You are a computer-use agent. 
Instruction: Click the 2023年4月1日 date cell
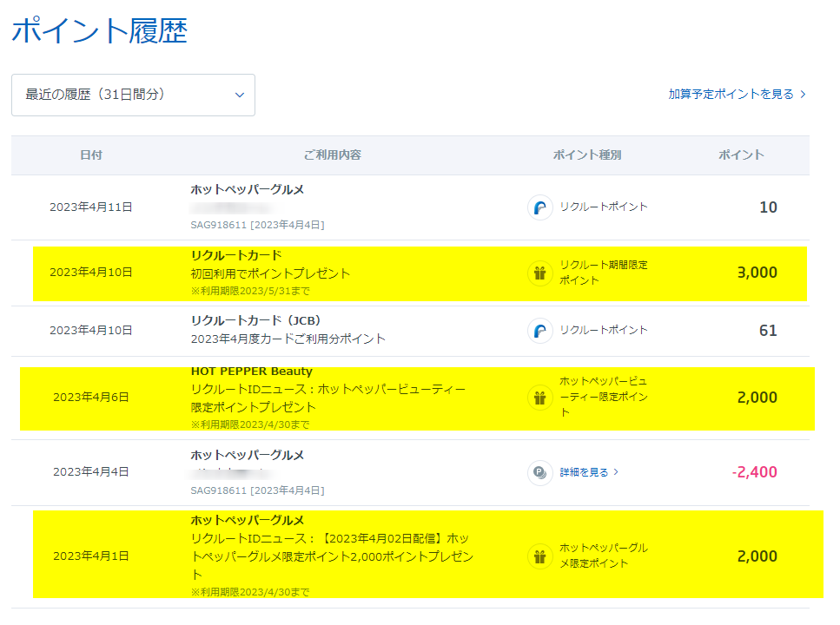(x=91, y=556)
